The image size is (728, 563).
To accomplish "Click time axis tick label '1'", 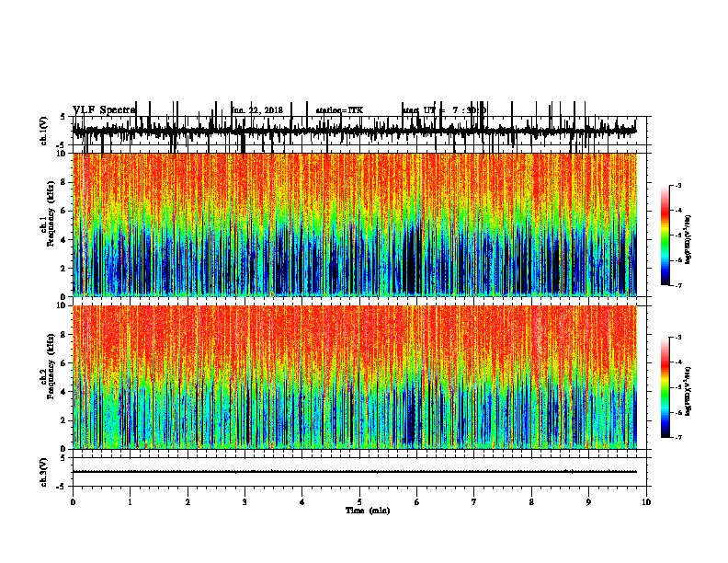I will click(130, 502).
